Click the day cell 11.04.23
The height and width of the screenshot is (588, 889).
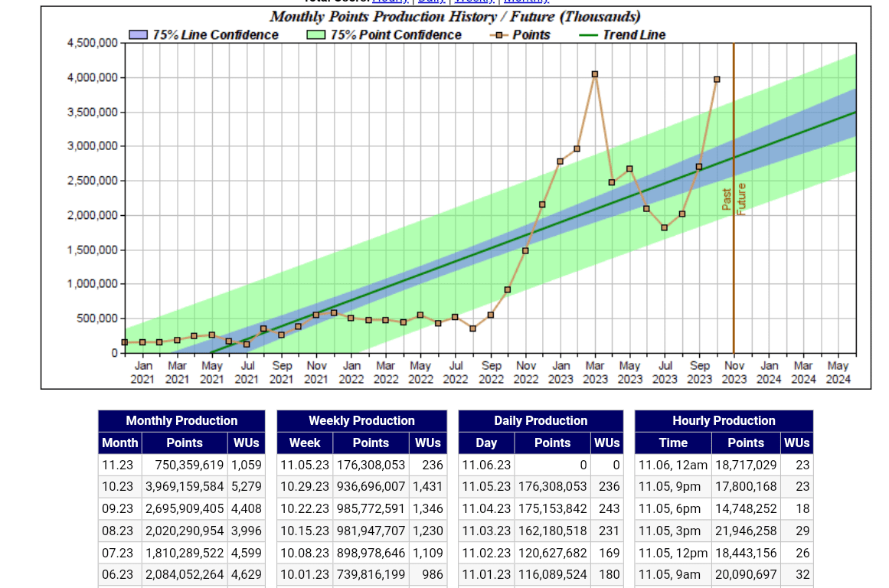[x=486, y=508]
